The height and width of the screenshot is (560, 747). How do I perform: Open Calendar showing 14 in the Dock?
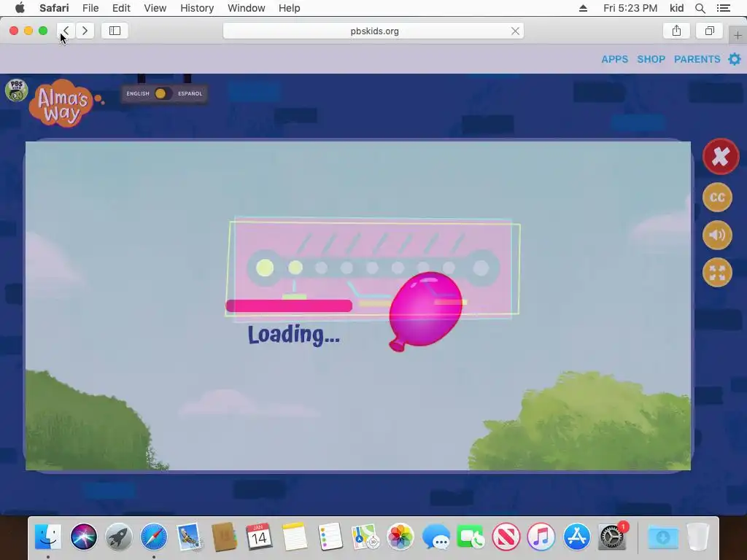coord(259,537)
